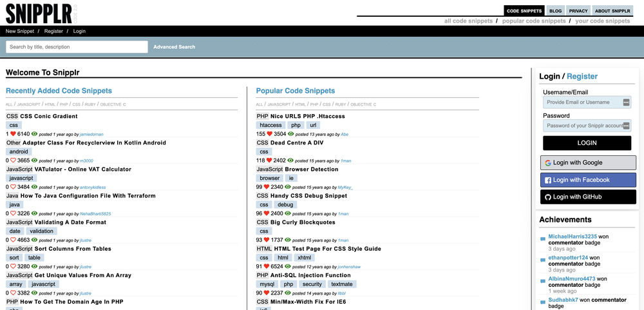
Task: Open MichaelHarris3235 profile in Achievements
Action: 573,237
